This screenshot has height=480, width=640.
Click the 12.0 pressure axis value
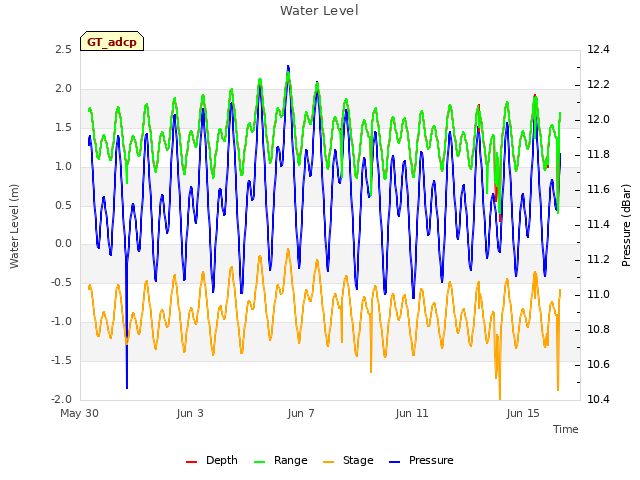pyautogui.click(x=598, y=120)
